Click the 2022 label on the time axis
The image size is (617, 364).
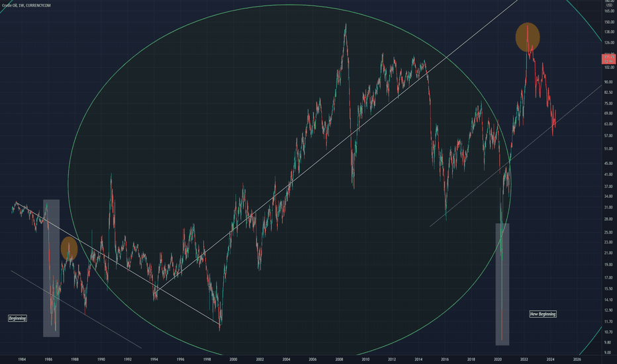click(524, 359)
